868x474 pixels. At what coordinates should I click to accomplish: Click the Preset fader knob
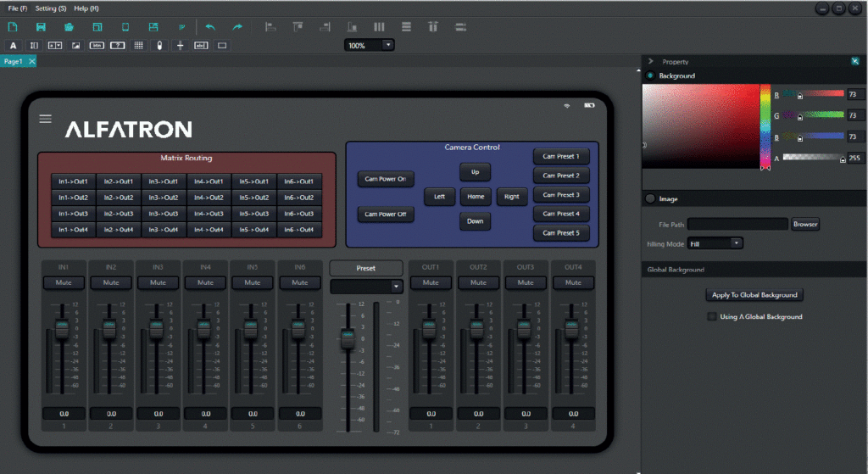coord(348,337)
